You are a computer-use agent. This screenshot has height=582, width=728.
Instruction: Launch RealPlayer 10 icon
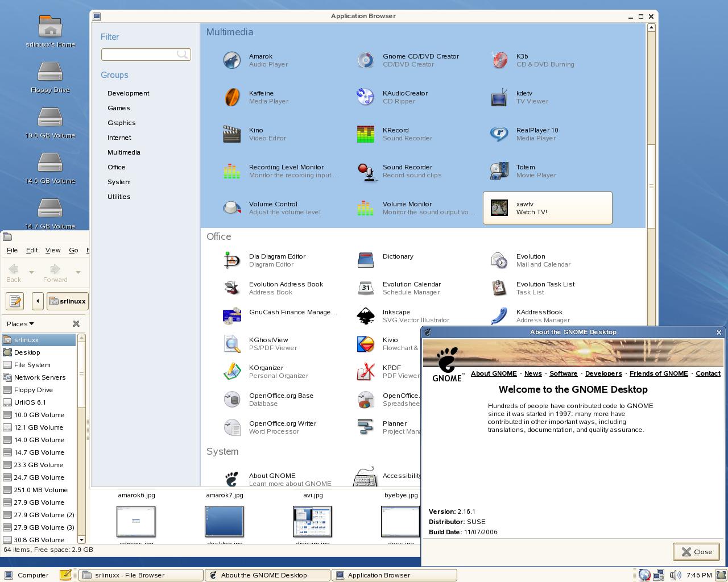pyautogui.click(x=499, y=134)
